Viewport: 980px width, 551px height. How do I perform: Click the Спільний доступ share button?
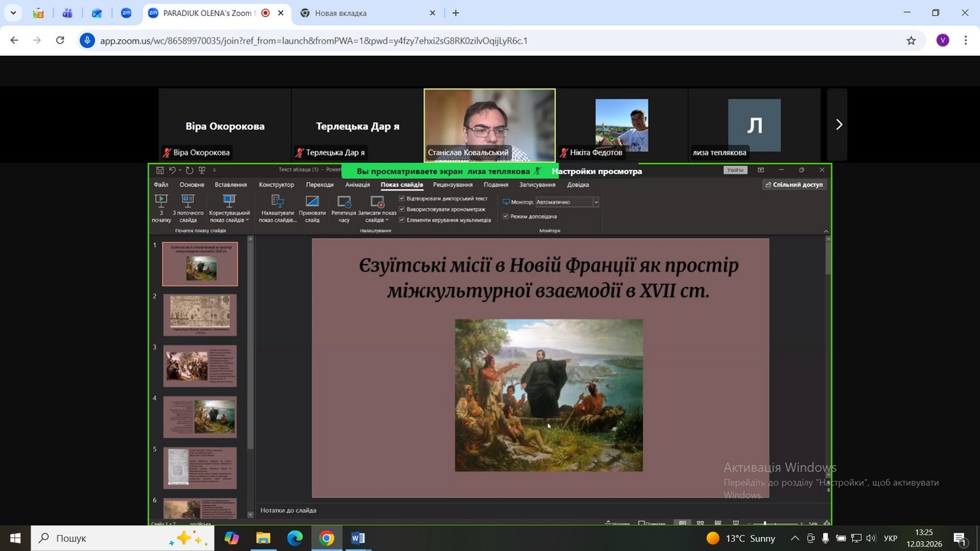point(793,184)
